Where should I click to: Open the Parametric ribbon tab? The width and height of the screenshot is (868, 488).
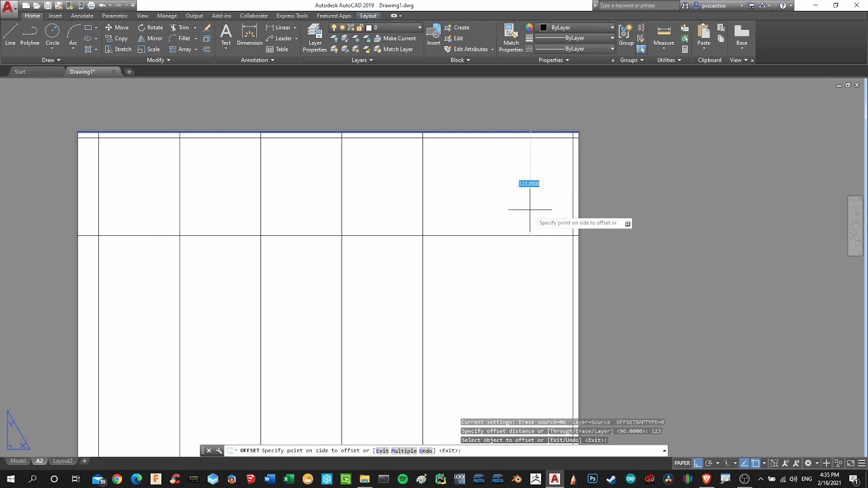pos(115,16)
